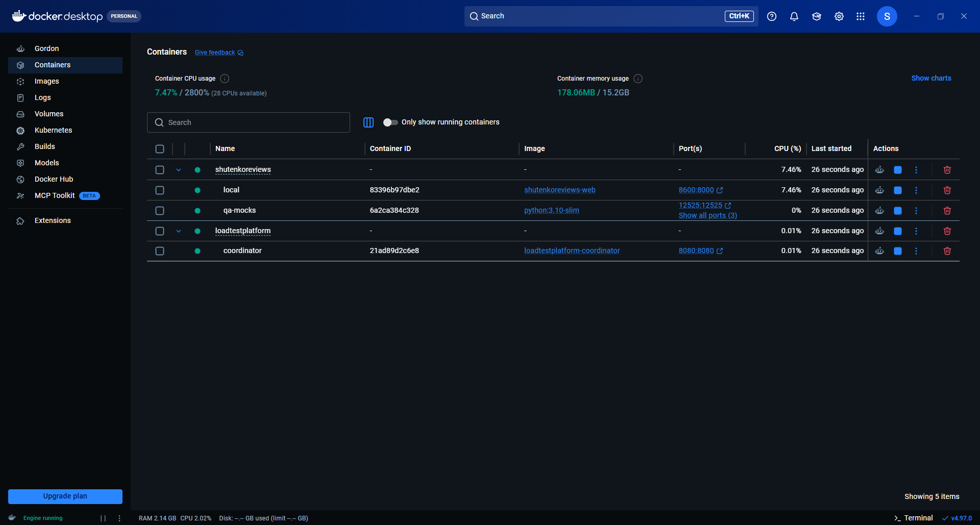Delete the local container
Viewport: 980px width, 525px height.
click(x=947, y=190)
